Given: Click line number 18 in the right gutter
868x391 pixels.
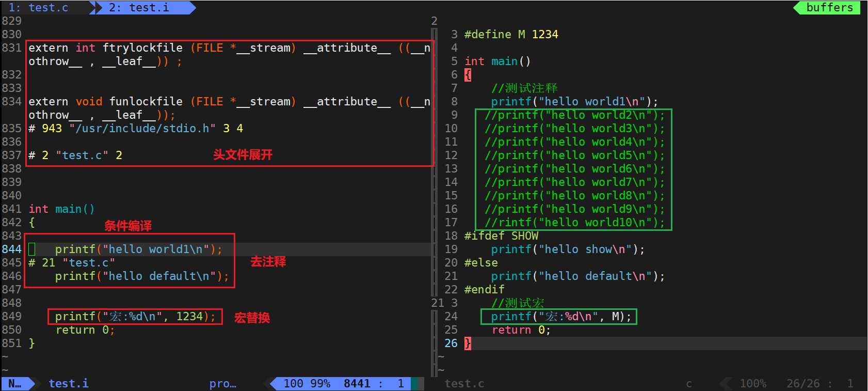Looking at the screenshot, I should (451, 236).
